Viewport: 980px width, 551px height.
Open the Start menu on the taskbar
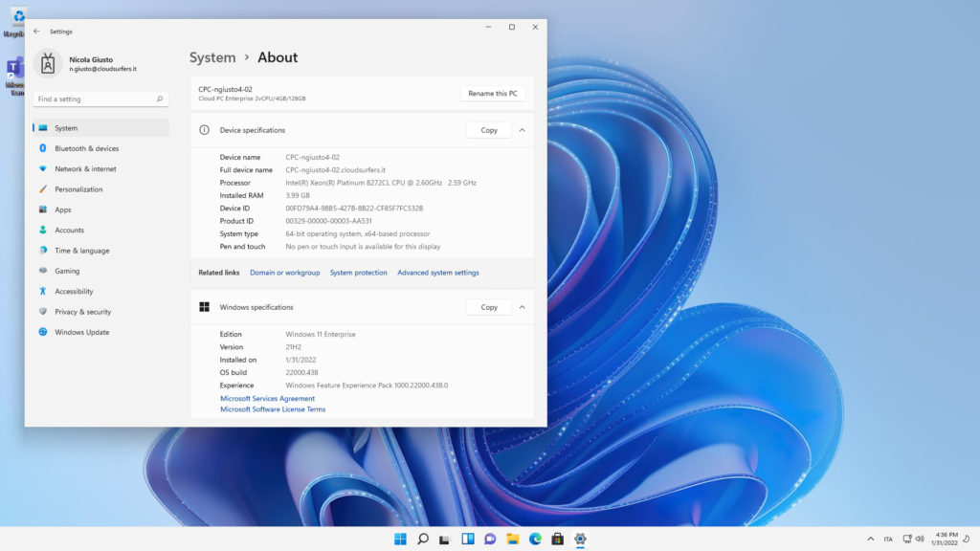coord(400,539)
